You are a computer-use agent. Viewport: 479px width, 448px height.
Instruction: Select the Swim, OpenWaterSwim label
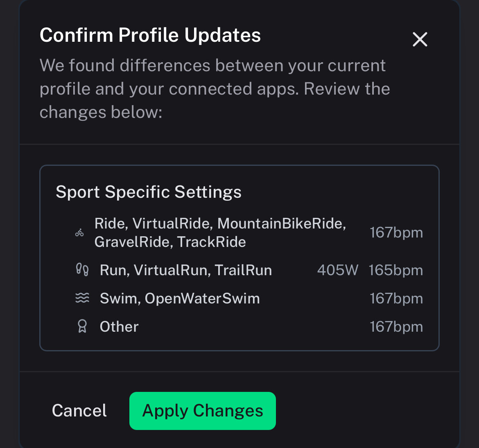[x=180, y=299]
